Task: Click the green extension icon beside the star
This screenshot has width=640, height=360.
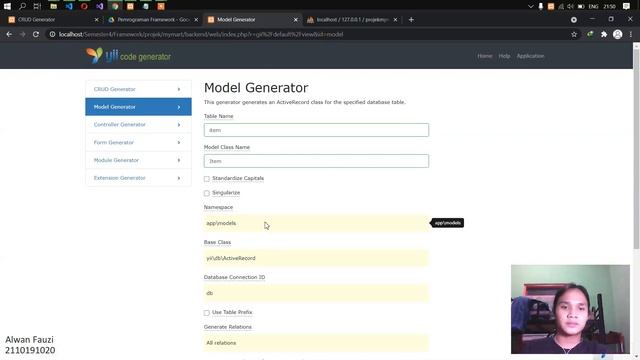Action: pos(590,34)
